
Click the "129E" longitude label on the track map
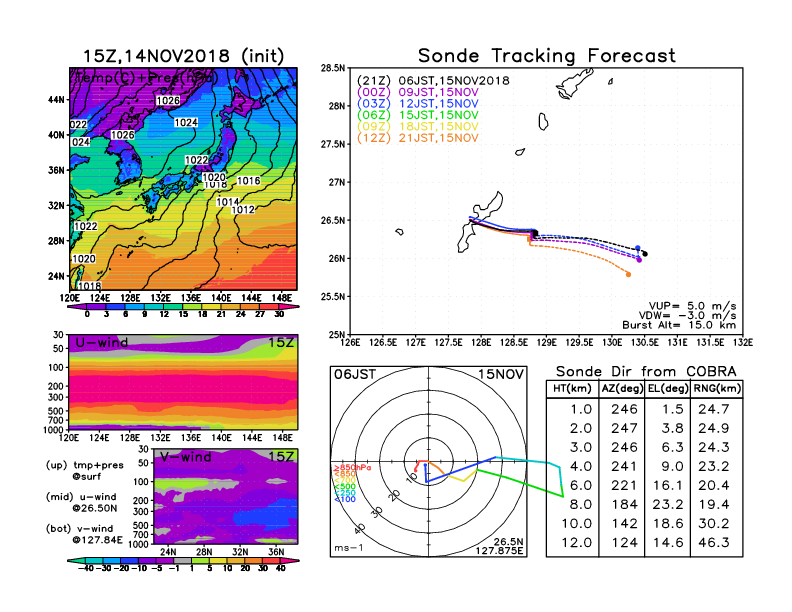point(546,343)
